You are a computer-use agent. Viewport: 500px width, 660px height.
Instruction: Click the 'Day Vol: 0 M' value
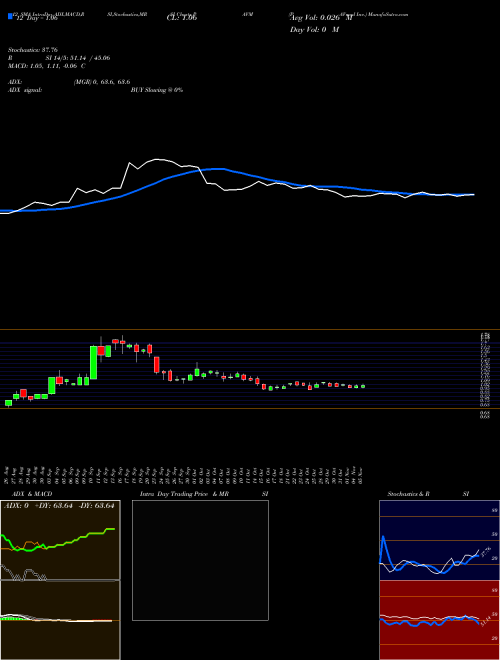(x=314, y=30)
